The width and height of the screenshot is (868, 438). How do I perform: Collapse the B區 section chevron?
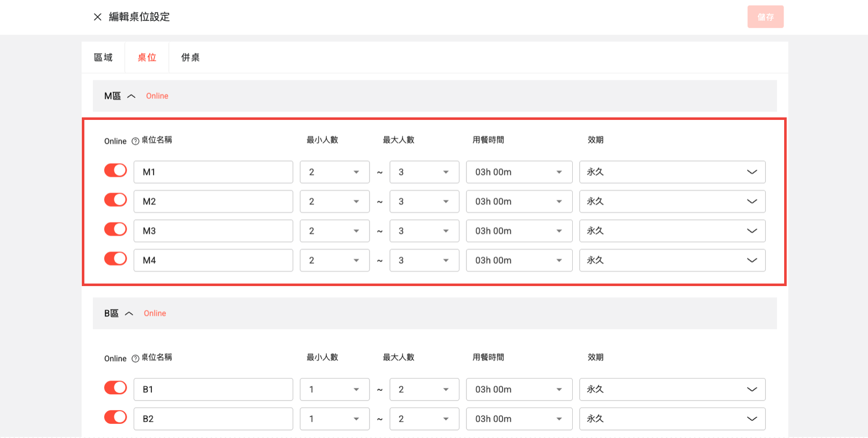point(129,314)
